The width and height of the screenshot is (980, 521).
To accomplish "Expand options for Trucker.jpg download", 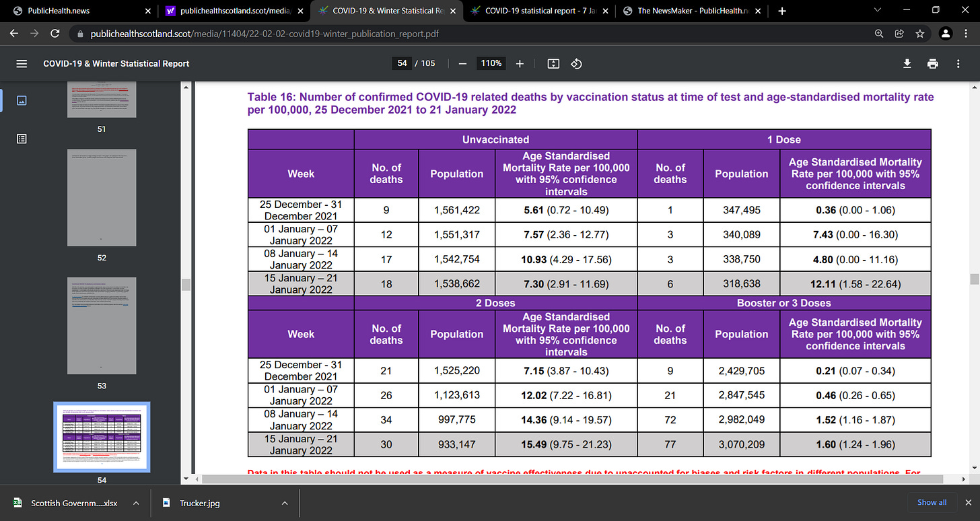I will (x=284, y=503).
